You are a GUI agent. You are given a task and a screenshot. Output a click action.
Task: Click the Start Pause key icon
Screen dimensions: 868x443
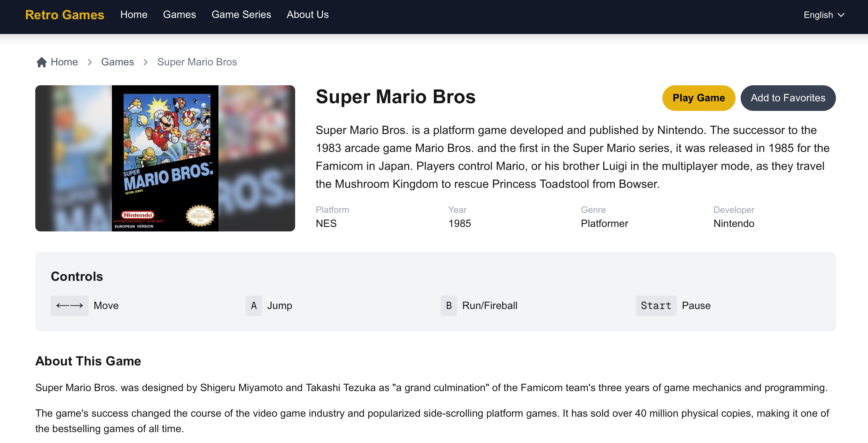[656, 306]
